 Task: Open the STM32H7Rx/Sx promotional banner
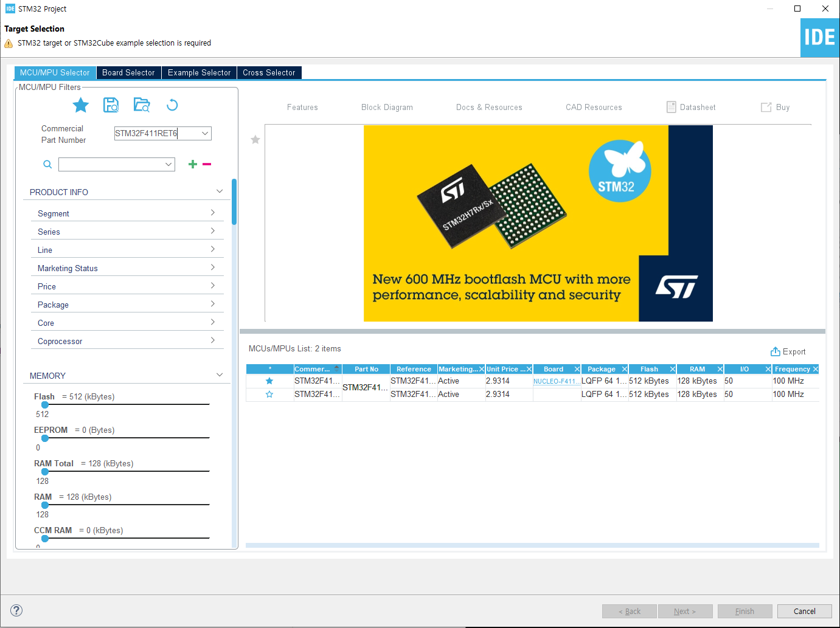coord(538,223)
